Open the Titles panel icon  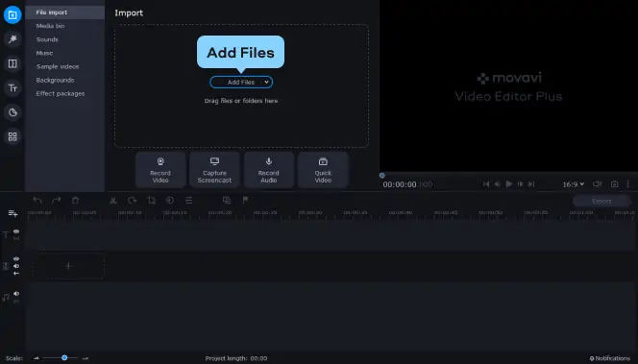pos(12,87)
